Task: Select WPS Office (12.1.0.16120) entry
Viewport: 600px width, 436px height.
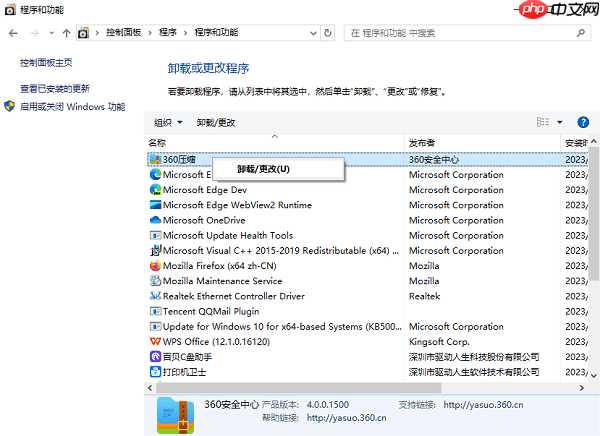Action: coord(367,341)
